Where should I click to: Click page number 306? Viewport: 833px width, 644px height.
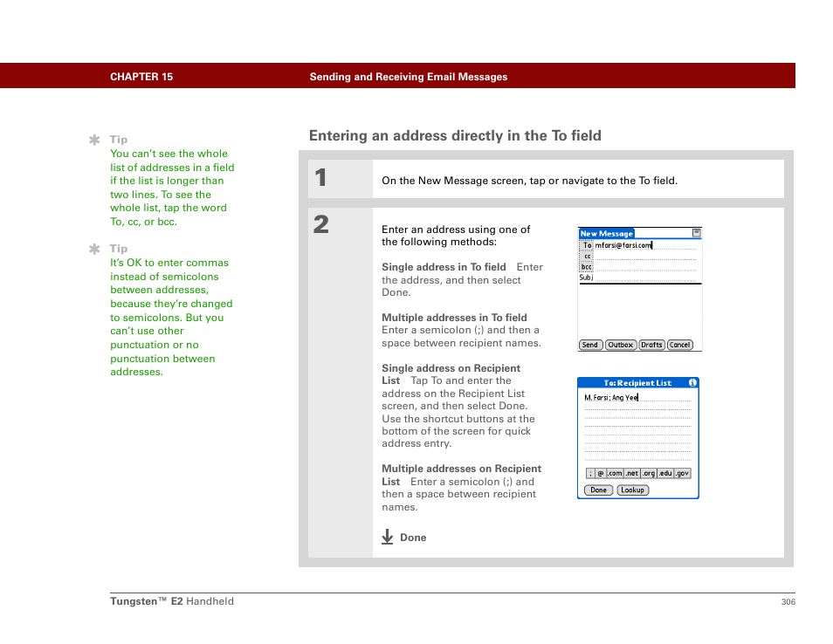coord(788,602)
